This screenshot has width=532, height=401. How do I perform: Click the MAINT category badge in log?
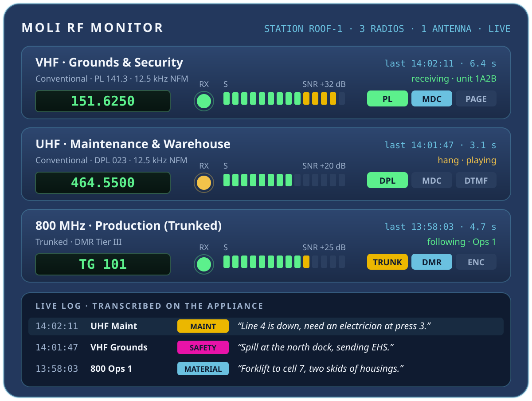click(203, 326)
